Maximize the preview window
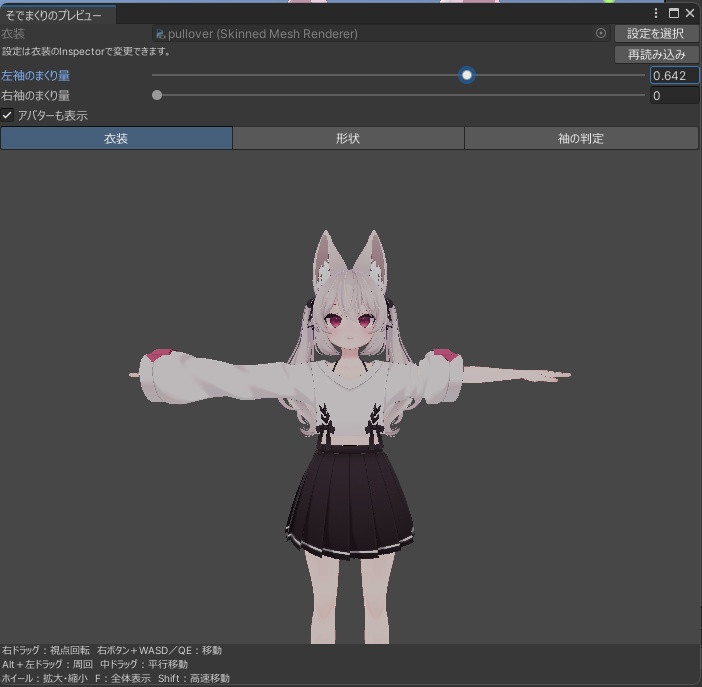The height and width of the screenshot is (687, 702). [x=673, y=13]
